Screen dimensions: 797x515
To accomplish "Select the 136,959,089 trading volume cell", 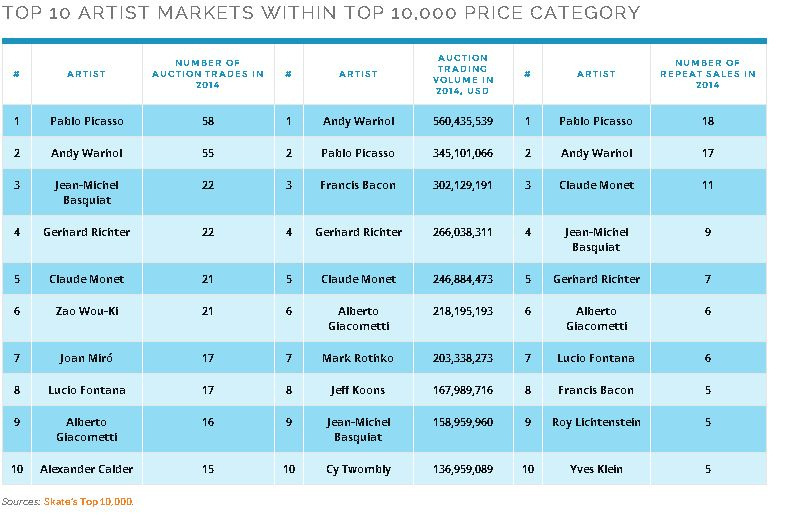I will click(x=464, y=469).
